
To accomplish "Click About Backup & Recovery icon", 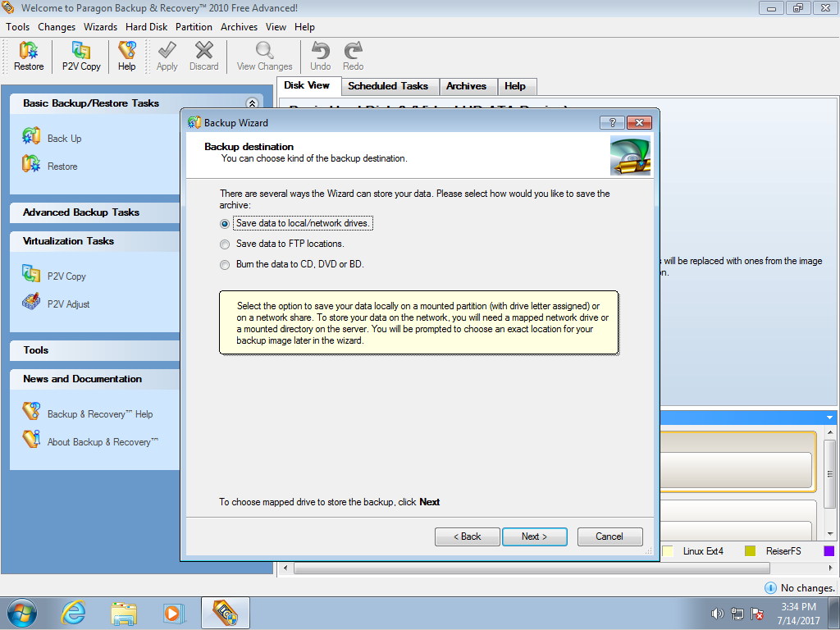I will (31, 441).
